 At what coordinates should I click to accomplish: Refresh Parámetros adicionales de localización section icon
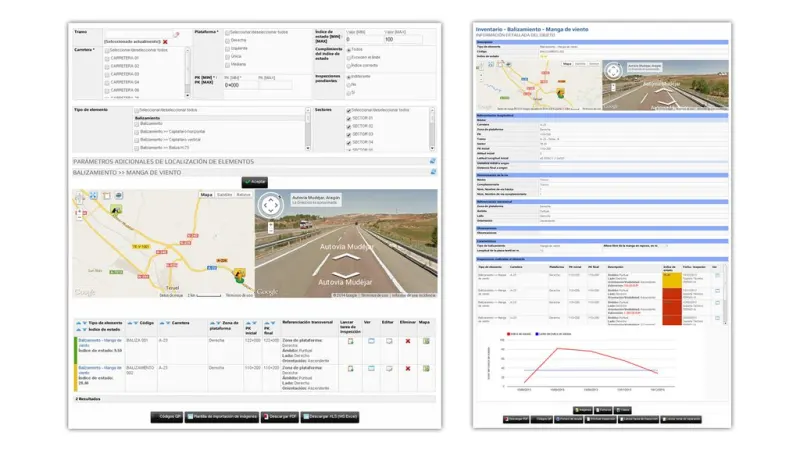tap(433, 161)
